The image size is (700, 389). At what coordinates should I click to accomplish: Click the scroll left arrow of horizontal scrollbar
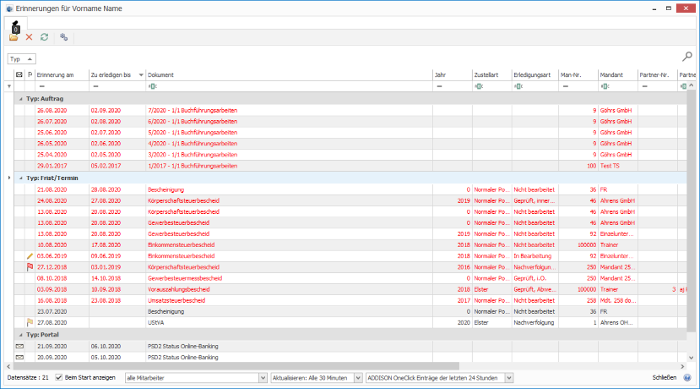click(x=9, y=367)
